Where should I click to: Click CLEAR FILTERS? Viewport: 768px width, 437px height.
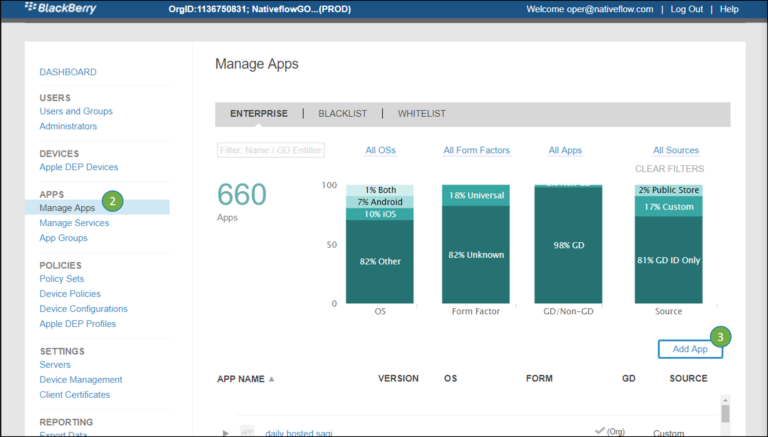[x=670, y=169]
